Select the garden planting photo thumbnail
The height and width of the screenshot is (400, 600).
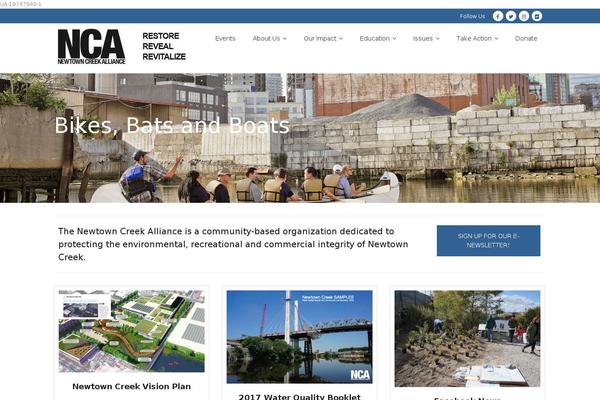(x=468, y=339)
